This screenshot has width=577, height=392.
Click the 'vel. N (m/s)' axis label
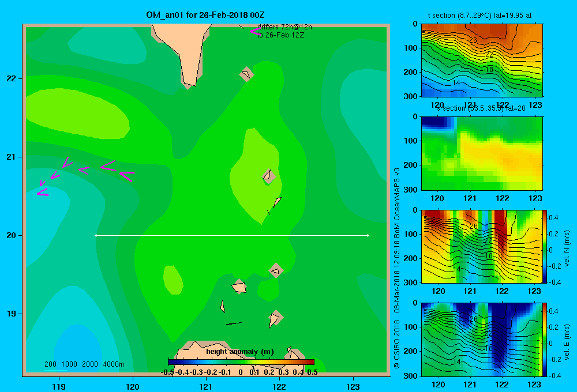(567, 248)
